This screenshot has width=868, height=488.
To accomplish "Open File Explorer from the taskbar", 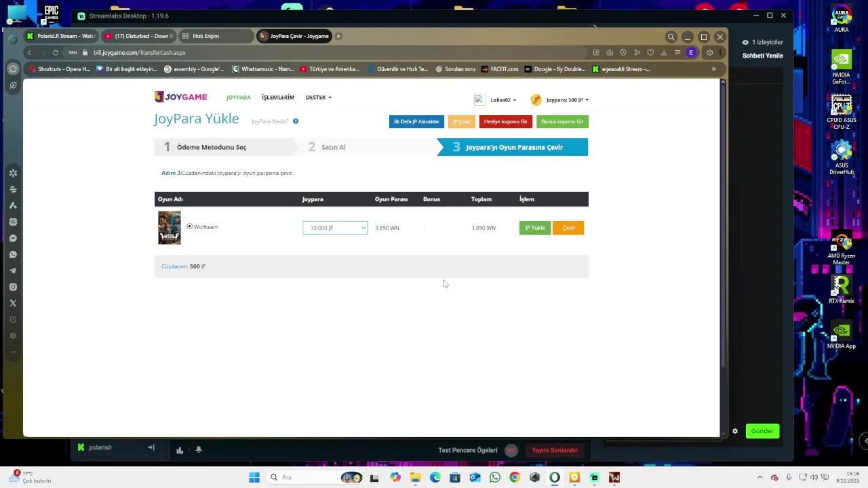I will [415, 478].
